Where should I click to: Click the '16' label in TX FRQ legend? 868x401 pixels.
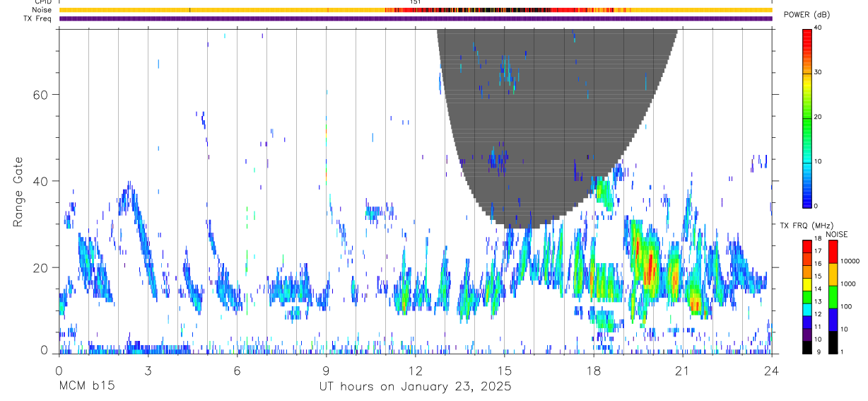[x=818, y=264]
